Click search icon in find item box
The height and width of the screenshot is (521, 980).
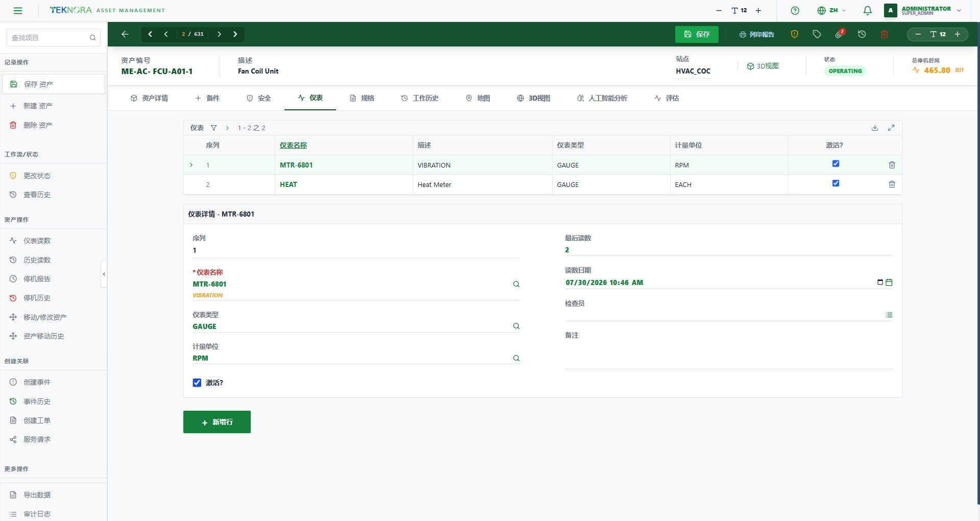(92, 38)
